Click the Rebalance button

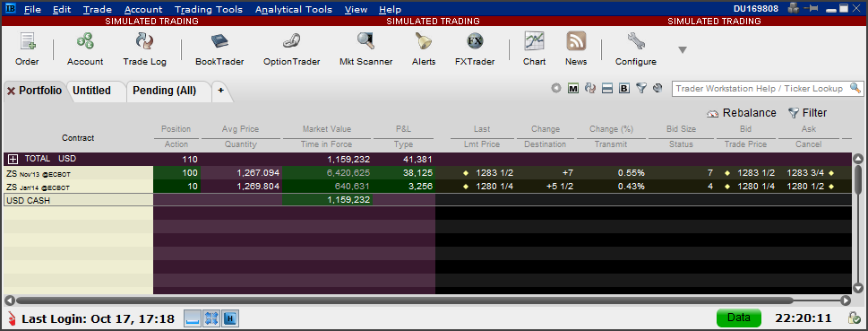click(x=742, y=113)
